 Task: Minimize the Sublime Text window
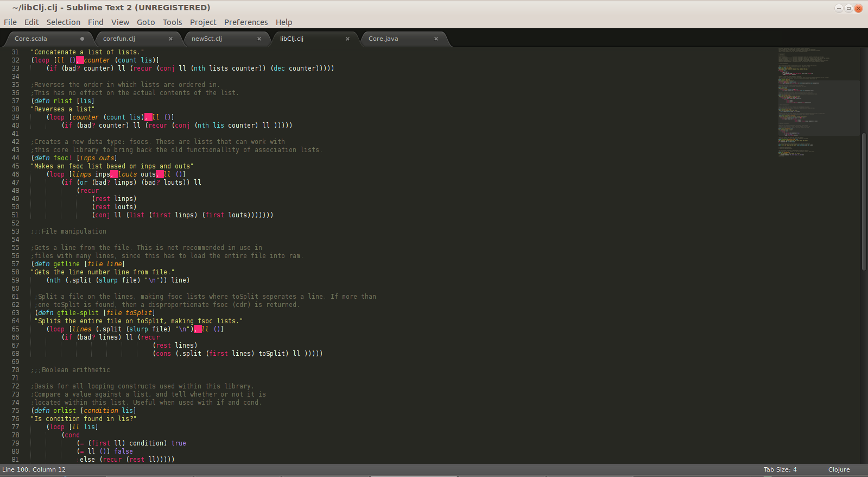(839, 8)
